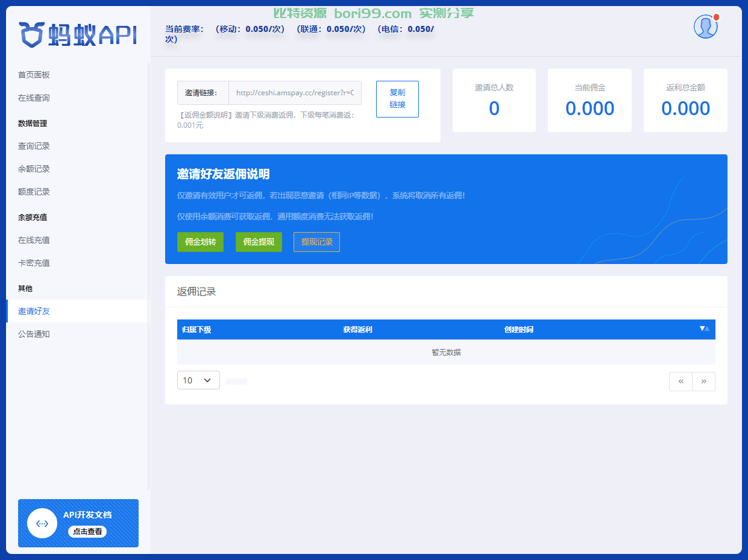748x560 pixels.
Task: Go to next page »
Action: 703,381
